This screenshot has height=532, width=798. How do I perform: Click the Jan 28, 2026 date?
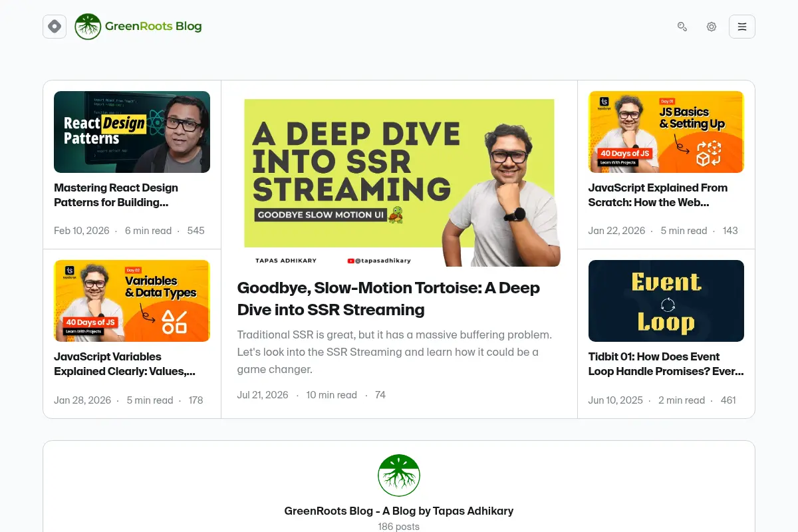click(x=82, y=400)
